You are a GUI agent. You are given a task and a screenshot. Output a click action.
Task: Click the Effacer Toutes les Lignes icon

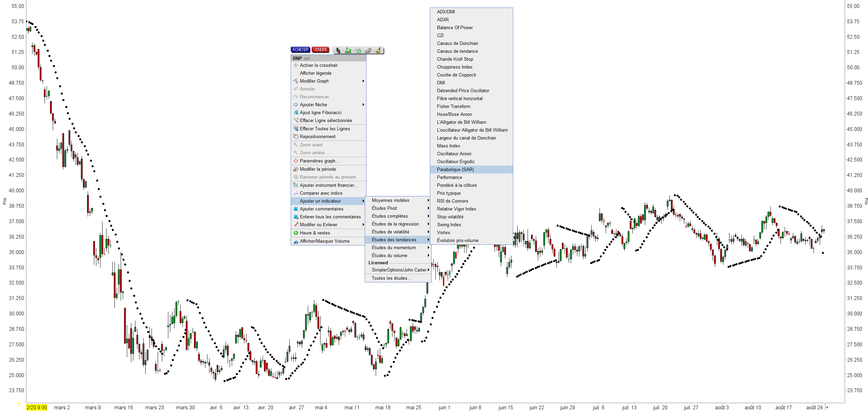point(296,129)
